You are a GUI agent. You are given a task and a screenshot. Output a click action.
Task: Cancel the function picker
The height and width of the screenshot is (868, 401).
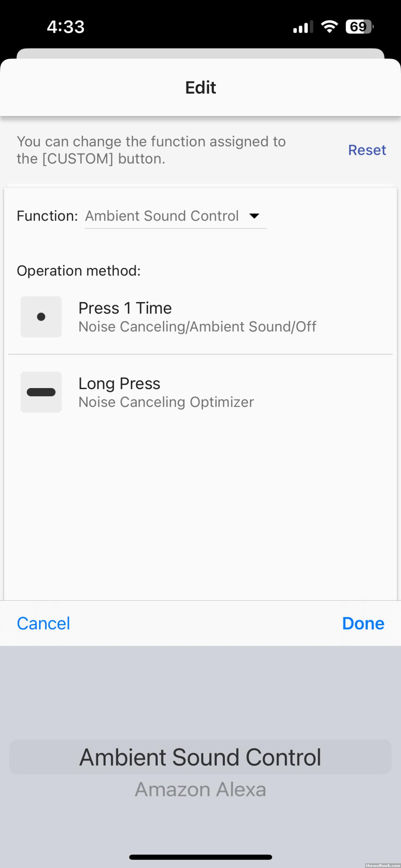point(43,624)
